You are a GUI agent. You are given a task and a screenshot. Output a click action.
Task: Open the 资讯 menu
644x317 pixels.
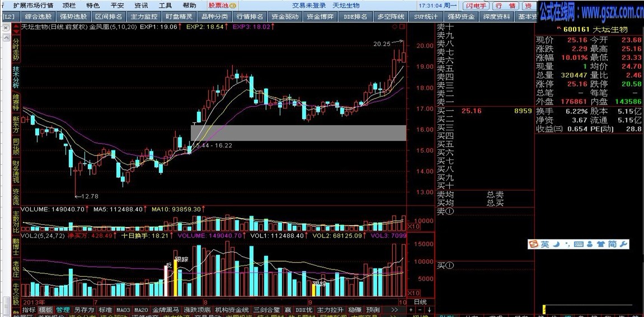[142, 6]
